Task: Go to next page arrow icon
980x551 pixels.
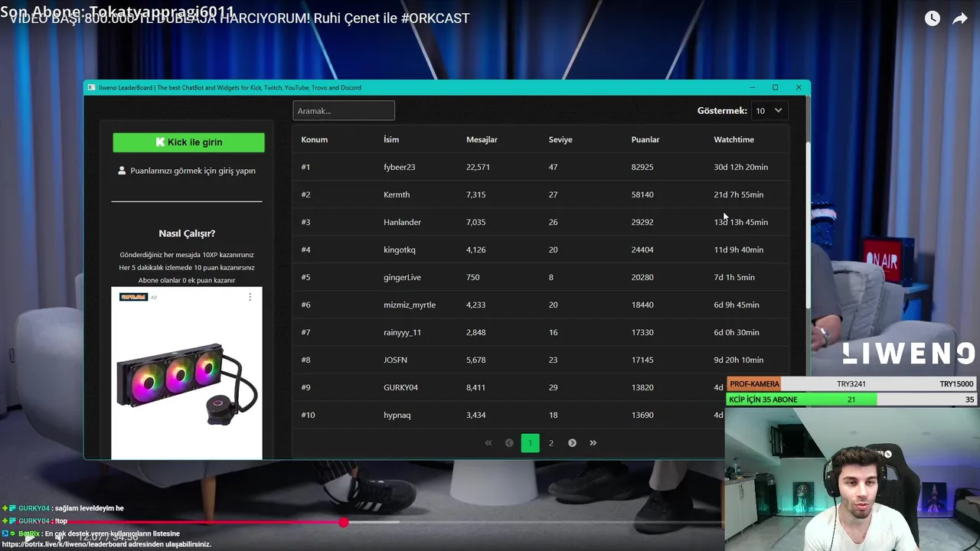Action: 572,443
